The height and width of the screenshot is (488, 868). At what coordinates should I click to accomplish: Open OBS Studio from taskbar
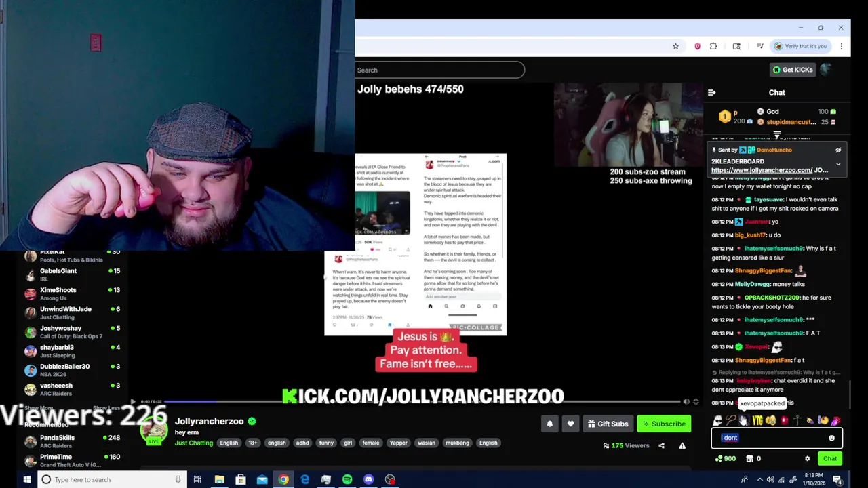[390, 480]
